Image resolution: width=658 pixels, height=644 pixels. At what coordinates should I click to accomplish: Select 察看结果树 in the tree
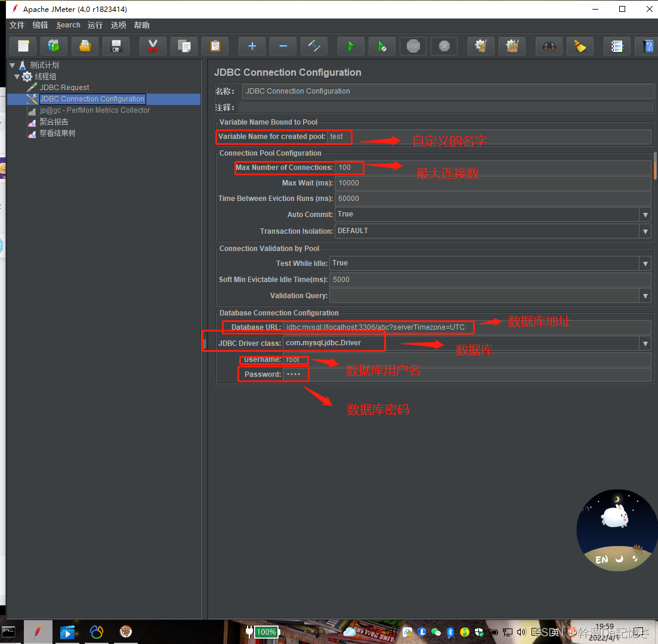pos(57,134)
